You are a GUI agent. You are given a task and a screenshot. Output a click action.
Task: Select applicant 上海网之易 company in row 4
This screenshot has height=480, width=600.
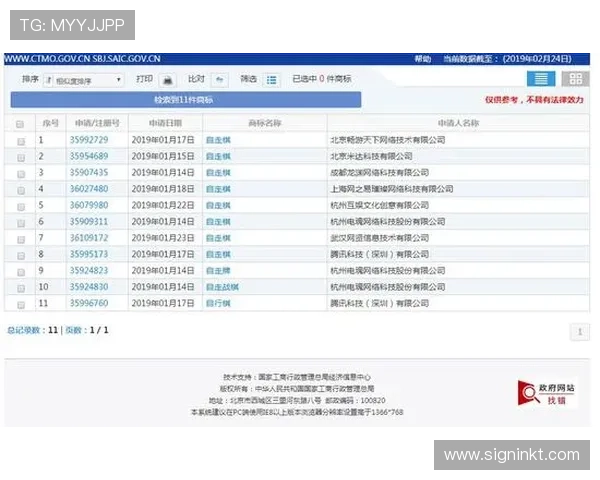(x=392, y=189)
